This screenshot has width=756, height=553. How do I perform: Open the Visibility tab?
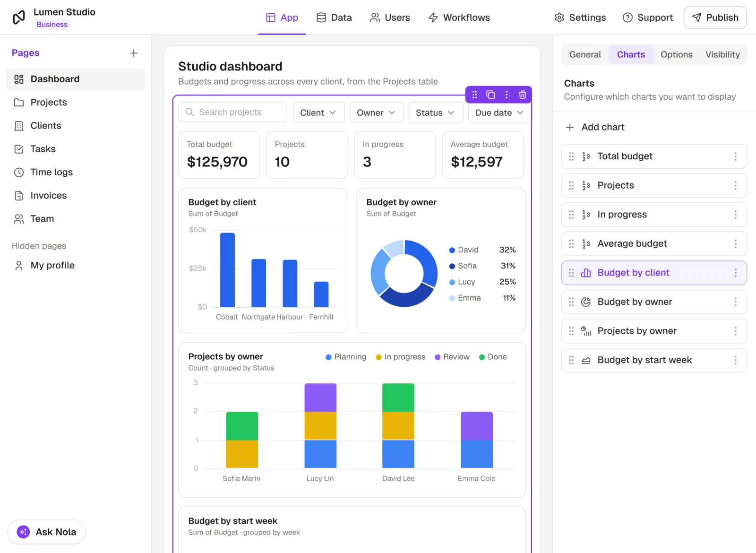point(722,55)
